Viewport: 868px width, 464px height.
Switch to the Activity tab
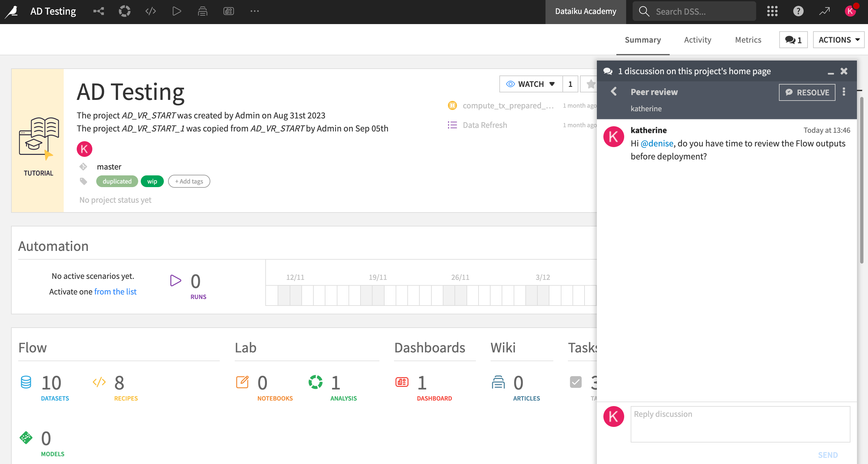[x=698, y=39]
